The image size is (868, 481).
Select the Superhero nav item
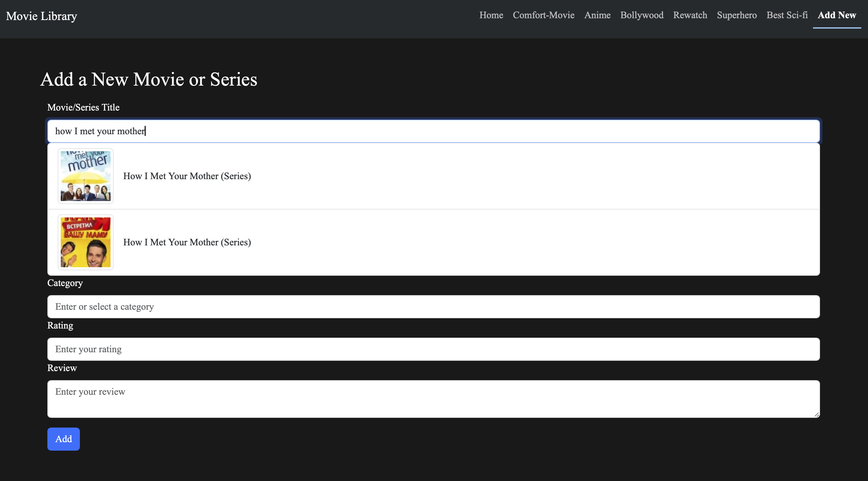736,15
